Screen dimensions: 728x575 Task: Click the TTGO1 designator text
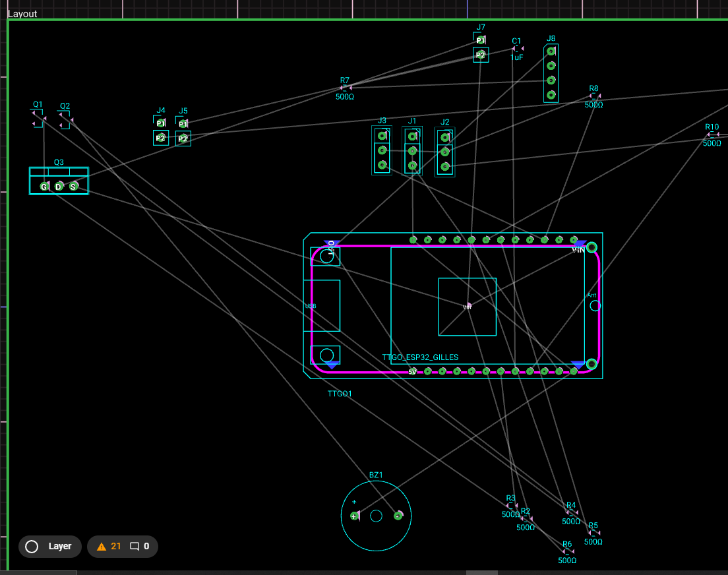pyautogui.click(x=340, y=394)
